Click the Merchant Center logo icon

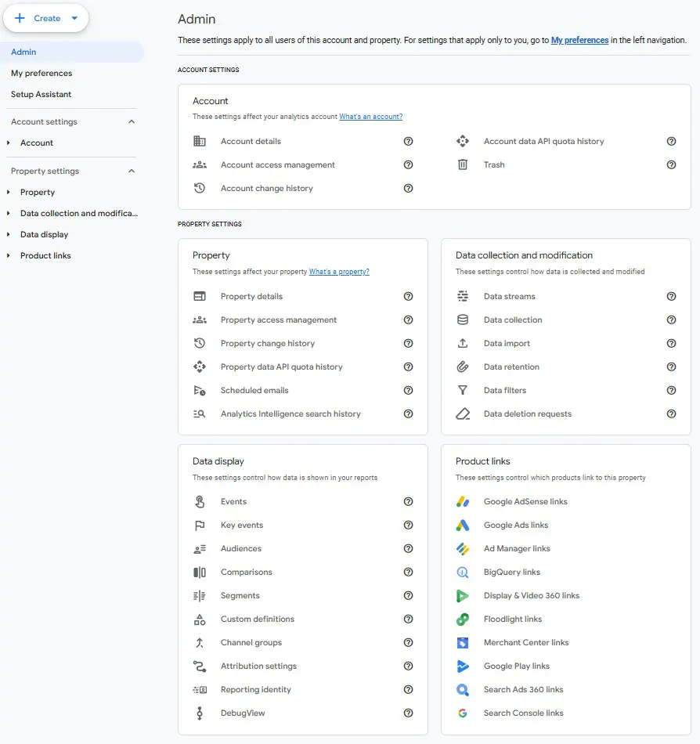(x=463, y=643)
